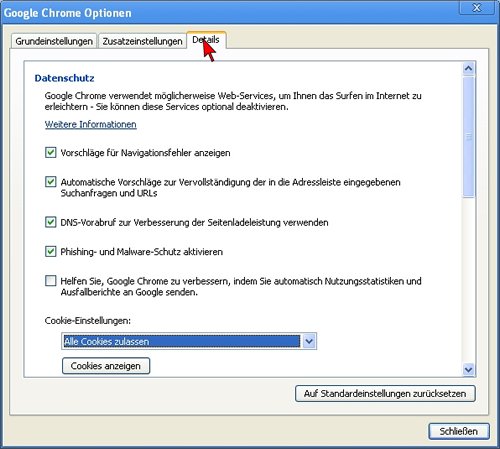Expand the Cookie-Einstellungen dropdown arrow
The width and height of the screenshot is (500, 449).
309,341
